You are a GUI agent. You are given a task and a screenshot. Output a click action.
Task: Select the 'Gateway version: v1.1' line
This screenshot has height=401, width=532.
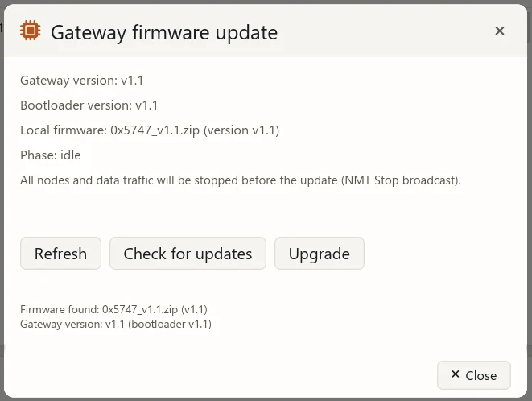pos(82,81)
